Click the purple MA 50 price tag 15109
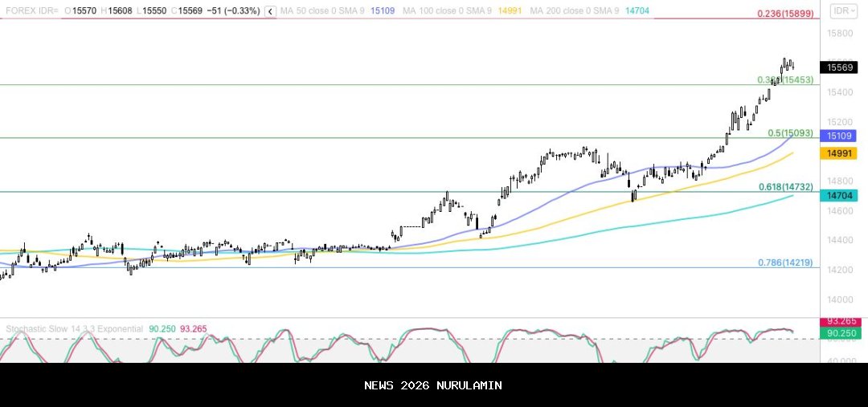The width and height of the screenshot is (868, 407). [x=838, y=136]
